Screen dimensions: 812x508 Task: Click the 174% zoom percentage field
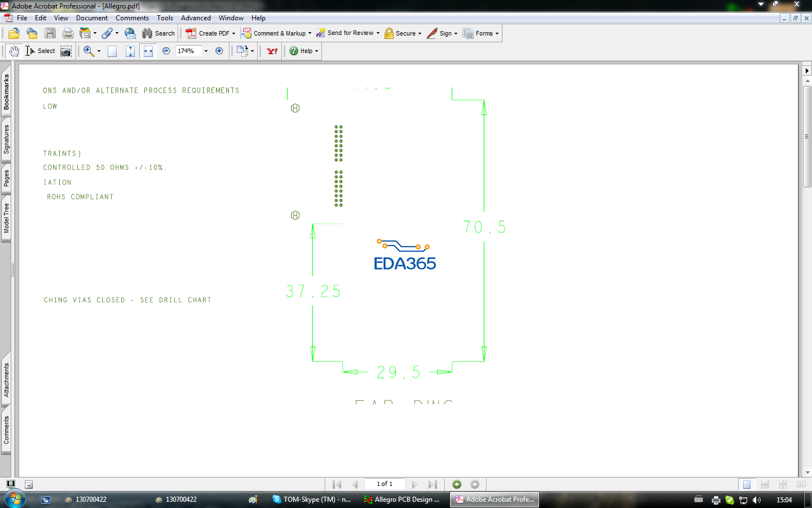[x=189, y=51]
